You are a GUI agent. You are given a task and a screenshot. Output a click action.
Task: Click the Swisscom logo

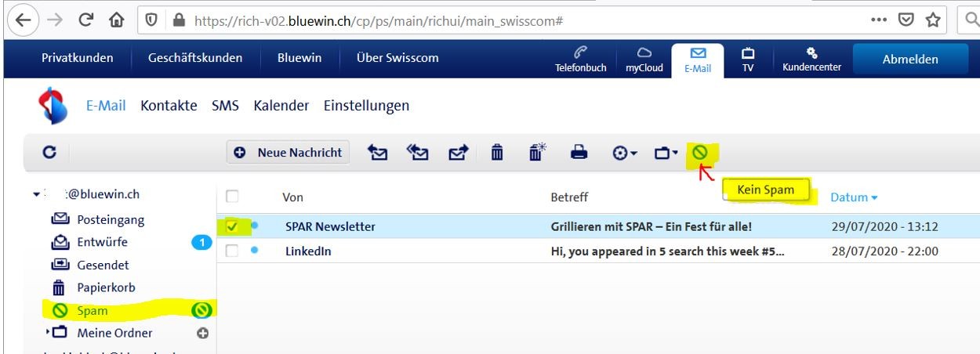pos(52,106)
